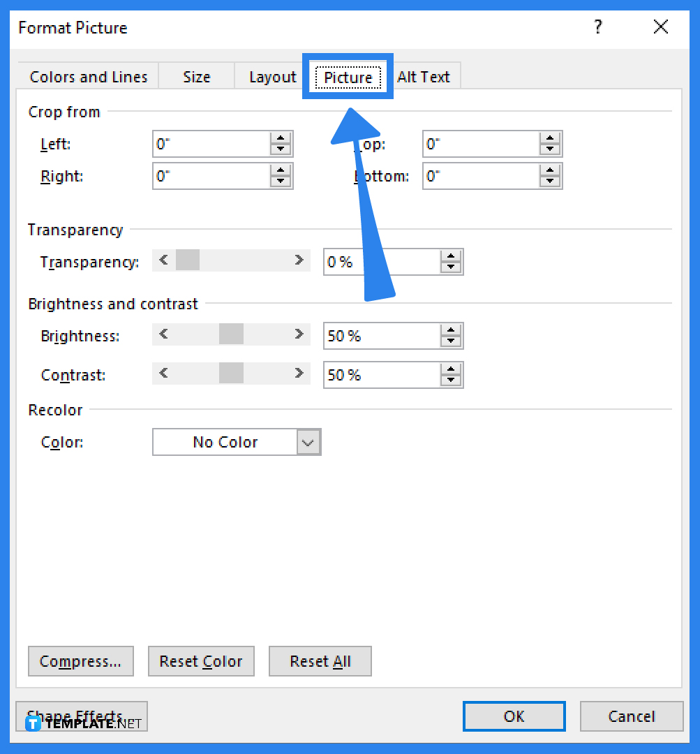The height and width of the screenshot is (754, 700).
Task: Switch to the Alt Text tab
Action: click(x=424, y=77)
